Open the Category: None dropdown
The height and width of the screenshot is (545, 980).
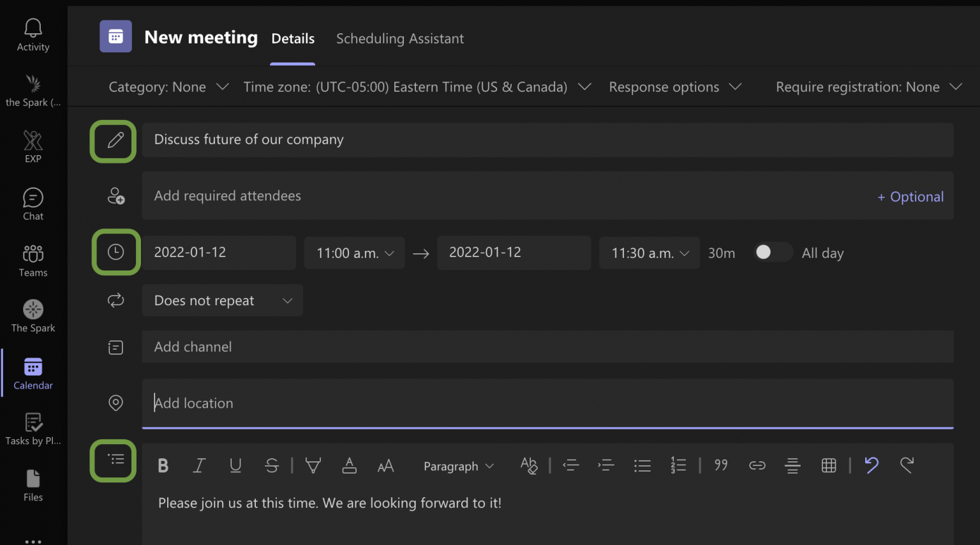[168, 87]
